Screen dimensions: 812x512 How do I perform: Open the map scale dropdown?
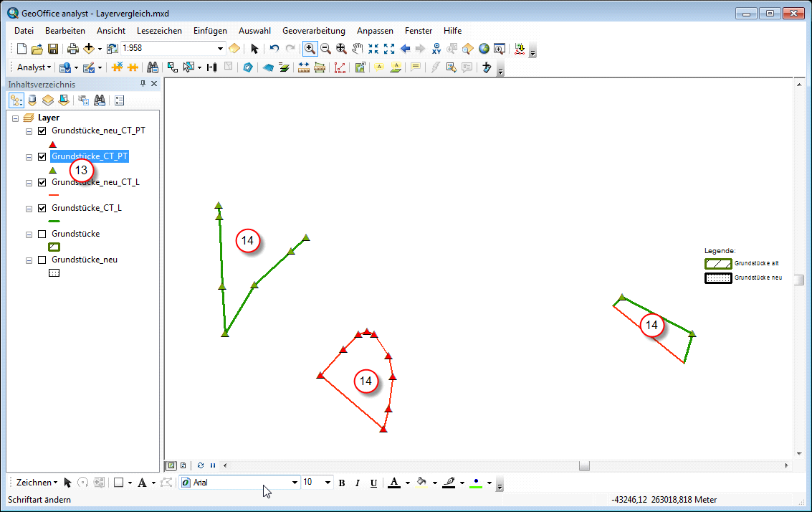pyautogui.click(x=220, y=49)
